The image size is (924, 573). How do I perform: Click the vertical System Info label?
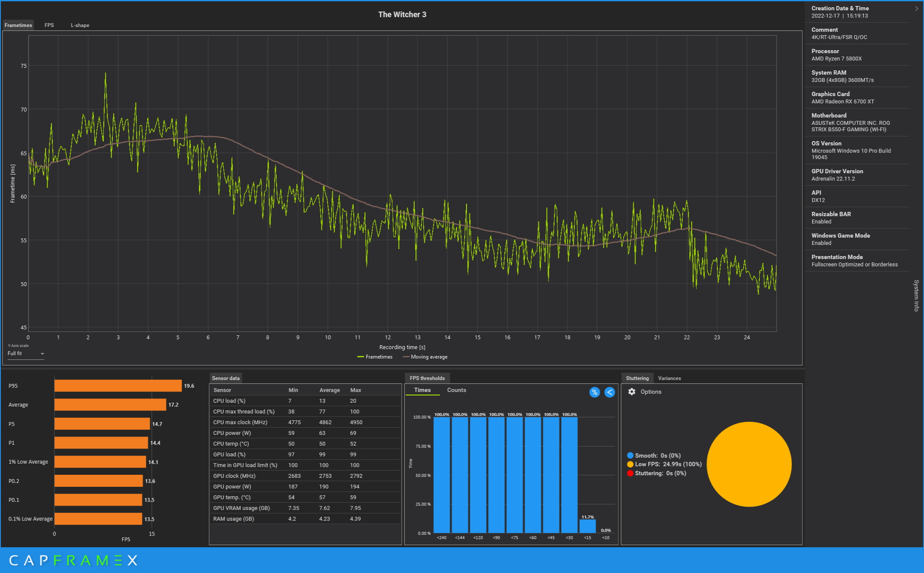point(916,296)
